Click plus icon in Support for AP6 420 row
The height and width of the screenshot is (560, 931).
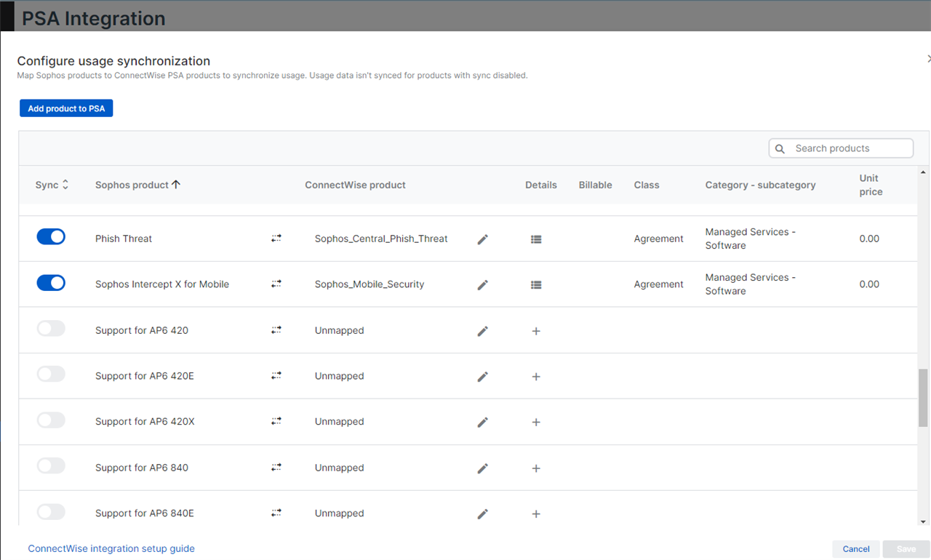pos(536,331)
